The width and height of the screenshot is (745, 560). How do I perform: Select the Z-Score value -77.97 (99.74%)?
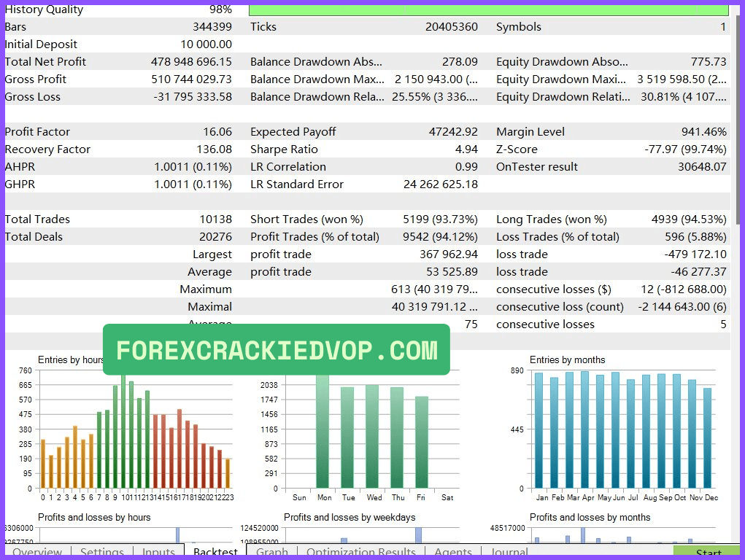(685, 149)
